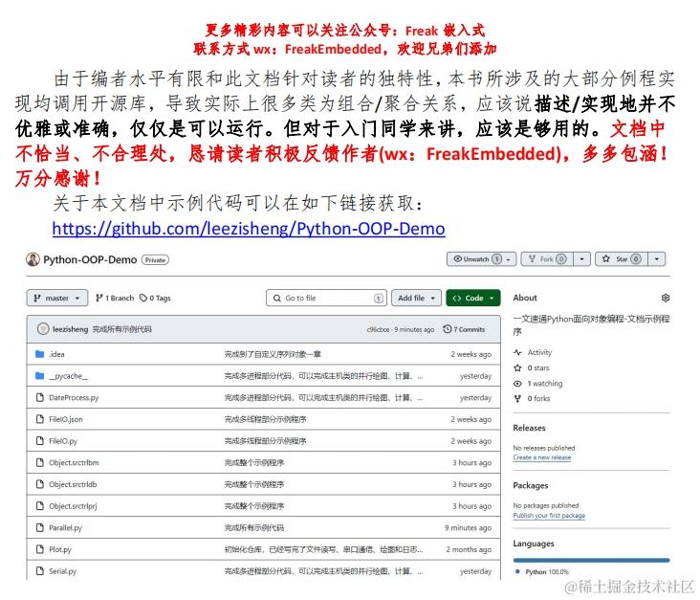Click the Activity pulse icon
The height and width of the screenshot is (600, 700).
[x=518, y=352]
